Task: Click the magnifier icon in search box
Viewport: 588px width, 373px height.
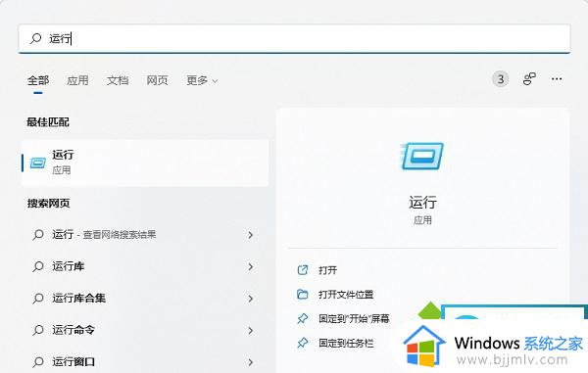Action: click(x=35, y=38)
